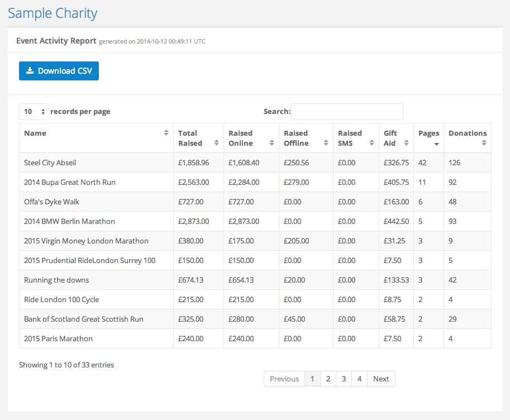Jump to pagination page 3
This screenshot has width=510, height=420.
point(344,379)
